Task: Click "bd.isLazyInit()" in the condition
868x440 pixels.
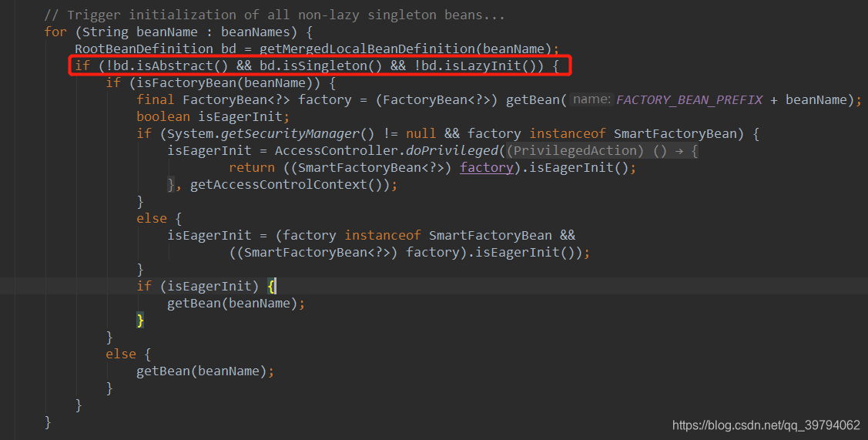Action: 478,66
